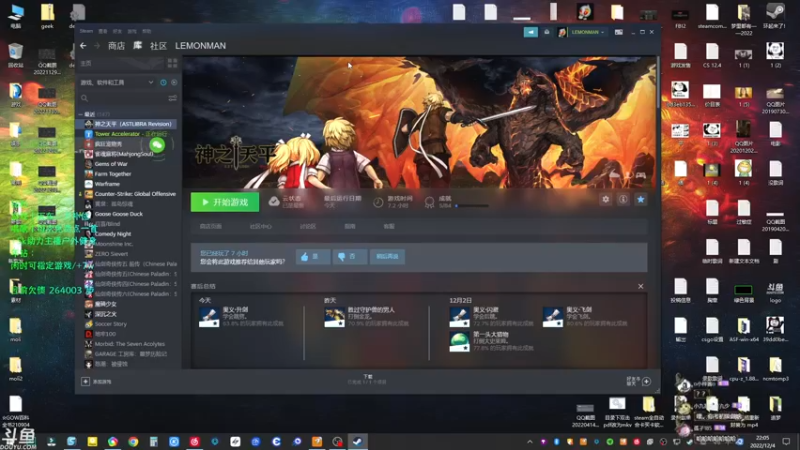Toggle the recent-activity clock filter icon
Image resolution: width=800 pixels, height=450 pixels.
[163, 82]
